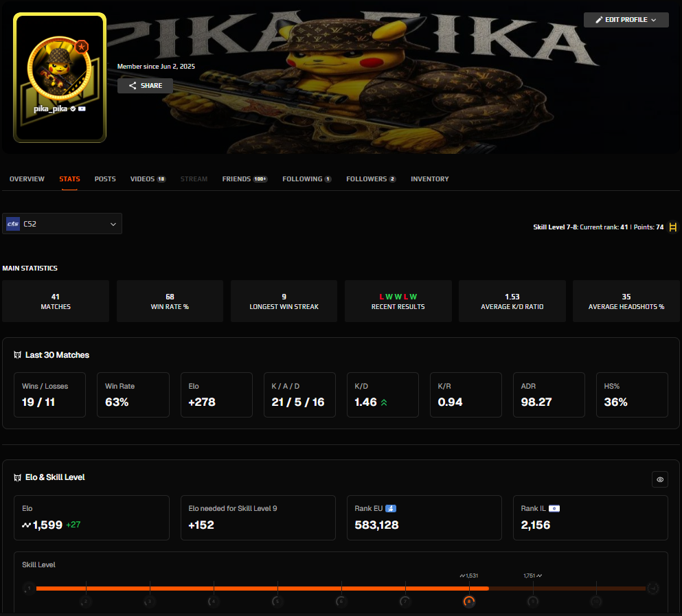Screen dimensions: 682x616
Task: Click the Skill Level 7-8 rank link
Action: 598,227
